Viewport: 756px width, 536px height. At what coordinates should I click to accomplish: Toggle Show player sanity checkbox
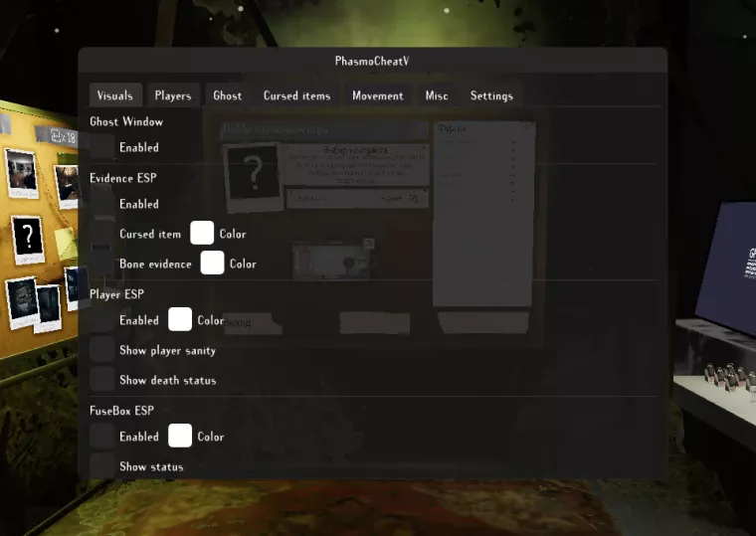click(x=101, y=350)
